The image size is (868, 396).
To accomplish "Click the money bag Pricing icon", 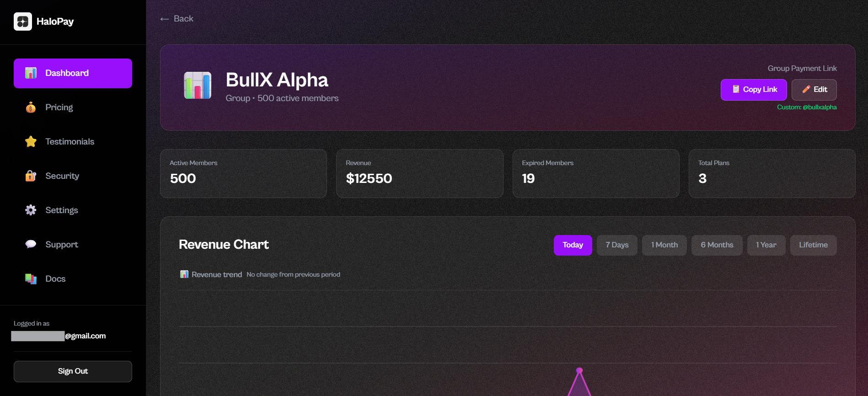I will click(x=31, y=107).
